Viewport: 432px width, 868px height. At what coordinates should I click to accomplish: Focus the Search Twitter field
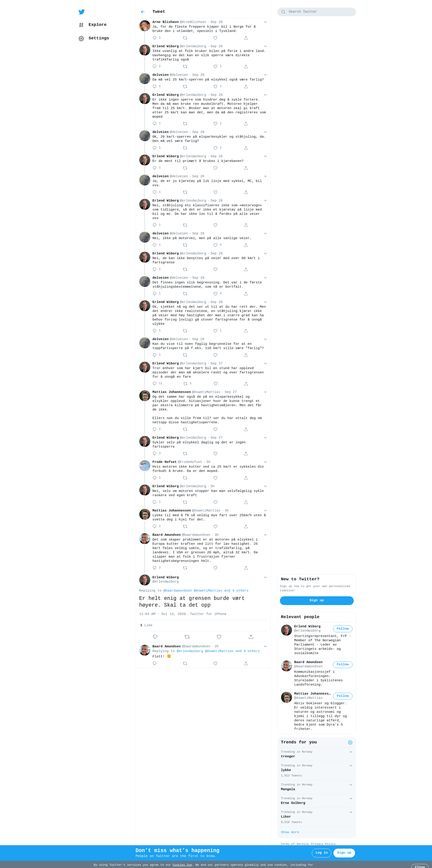pos(317,12)
